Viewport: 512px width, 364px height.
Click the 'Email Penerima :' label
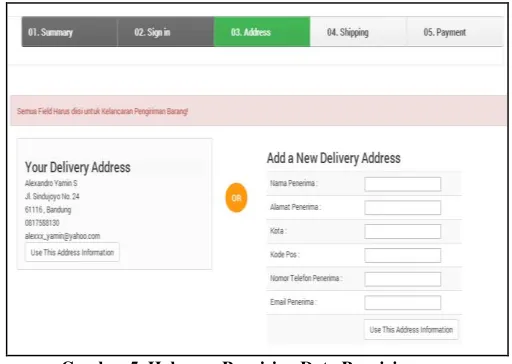click(x=293, y=302)
